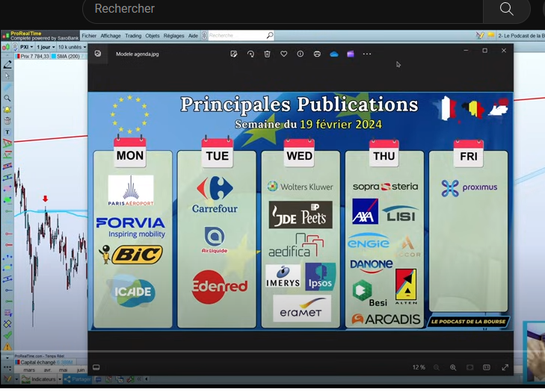Screen dimensions: 545x392
Task: Click the zoom out icon in Photos
Action: pos(436,367)
